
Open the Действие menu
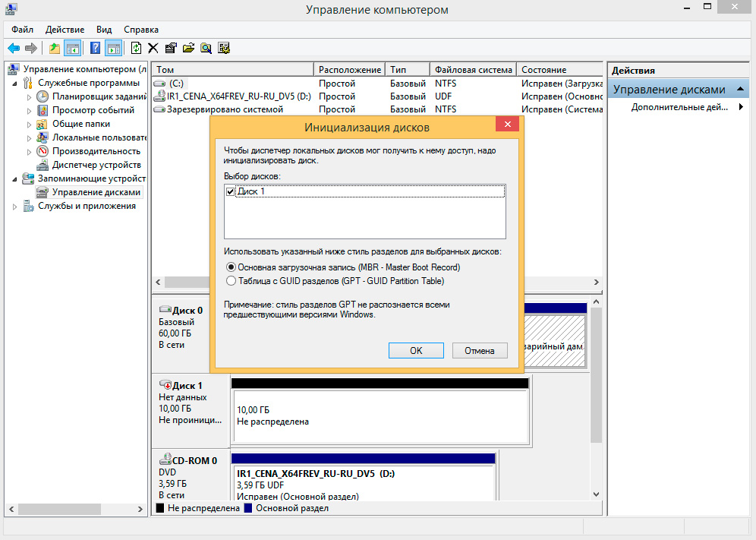tap(65, 30)
